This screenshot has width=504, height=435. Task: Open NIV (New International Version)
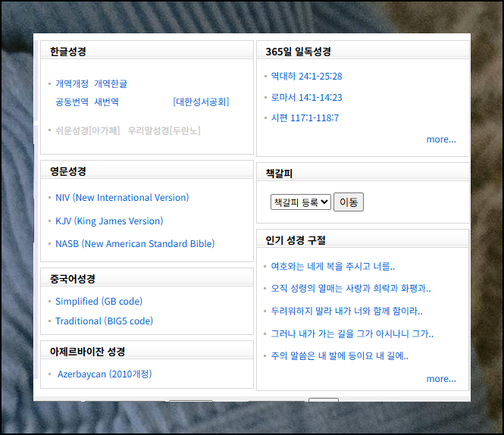[122, 197]
